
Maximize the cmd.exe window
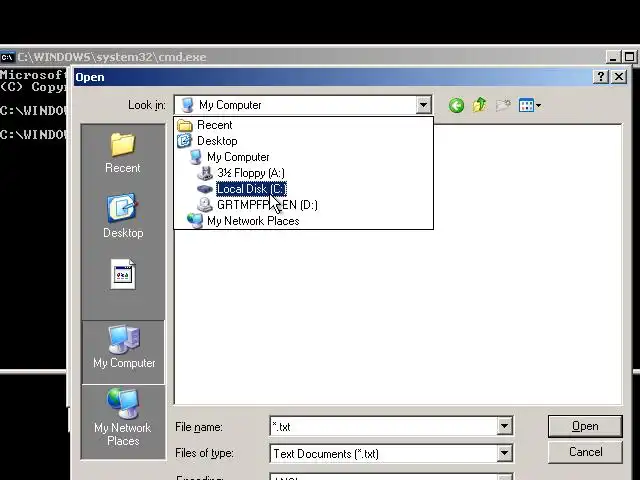(x=630, y=57)
